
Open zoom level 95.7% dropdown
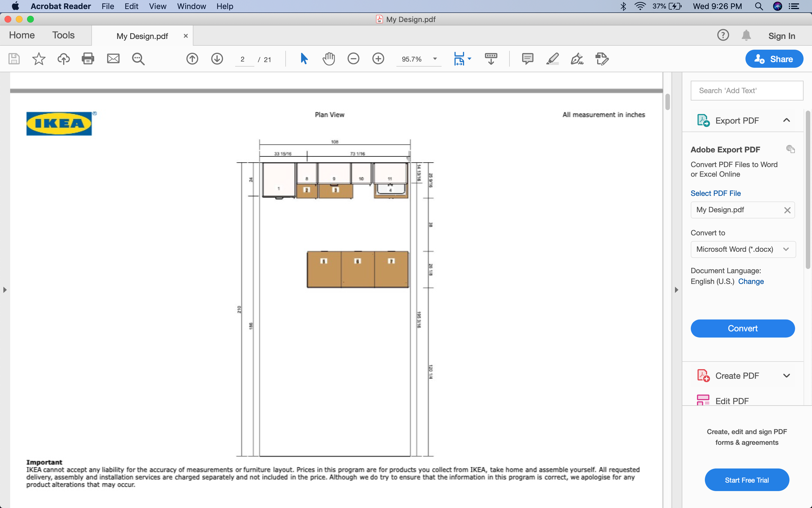[x=435, y=59]
